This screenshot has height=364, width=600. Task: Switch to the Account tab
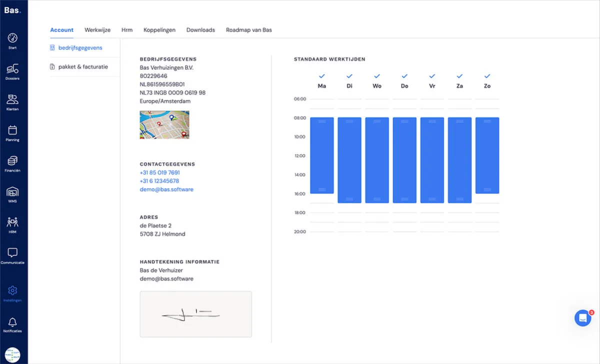point(62,30)
